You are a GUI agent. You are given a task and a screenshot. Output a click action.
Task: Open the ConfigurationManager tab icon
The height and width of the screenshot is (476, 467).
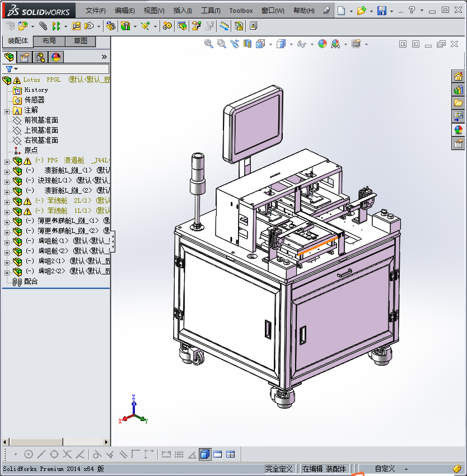(40, 57)
